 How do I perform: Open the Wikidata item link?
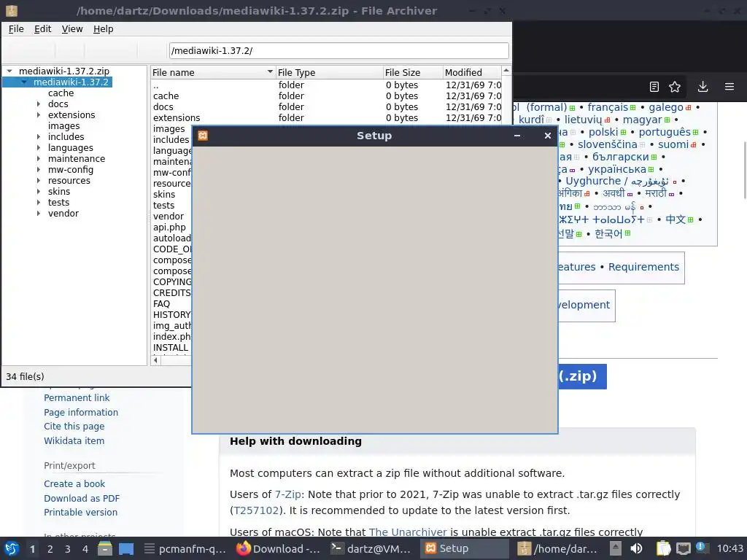point(74,441)
